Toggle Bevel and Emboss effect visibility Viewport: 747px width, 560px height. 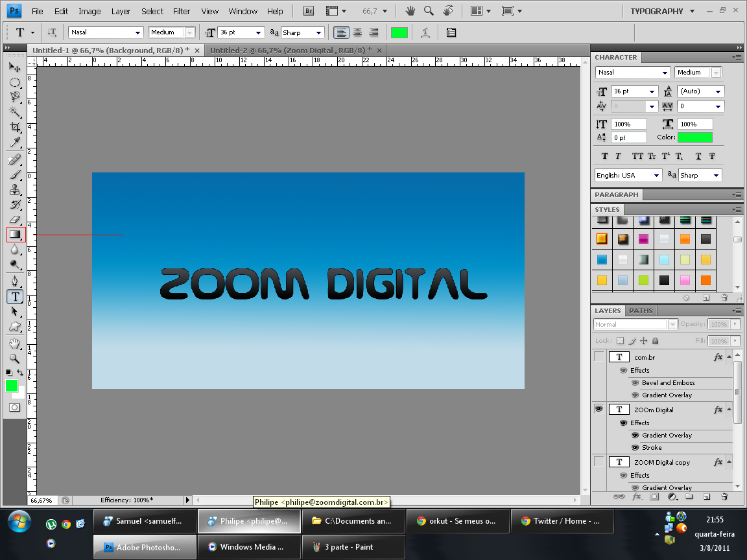coord(635,383)
